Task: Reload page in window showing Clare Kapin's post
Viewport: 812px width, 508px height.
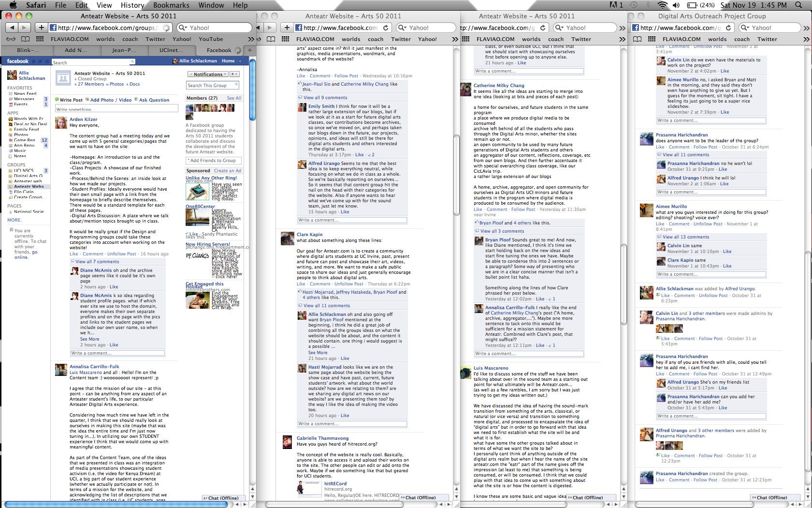Action: pyautogui.click(x=386, y=28)
